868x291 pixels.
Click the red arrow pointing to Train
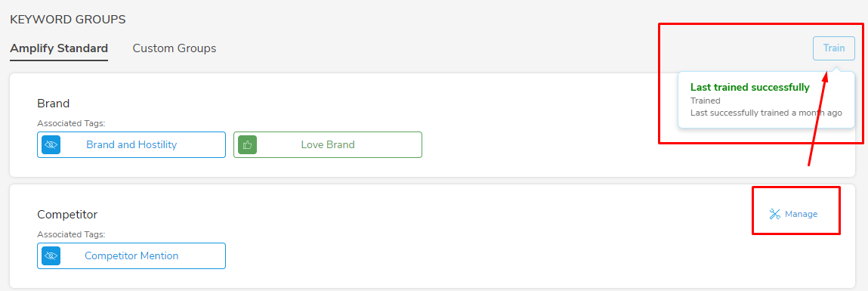point(817,118)
